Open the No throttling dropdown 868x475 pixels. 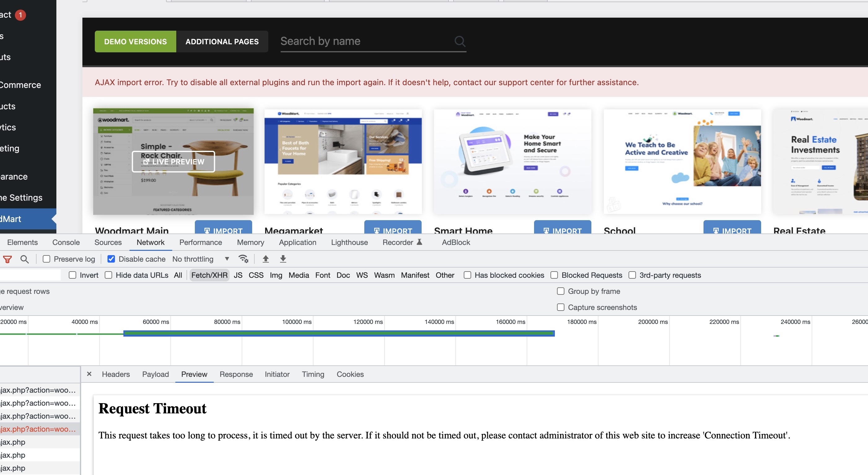pos(201,259)
